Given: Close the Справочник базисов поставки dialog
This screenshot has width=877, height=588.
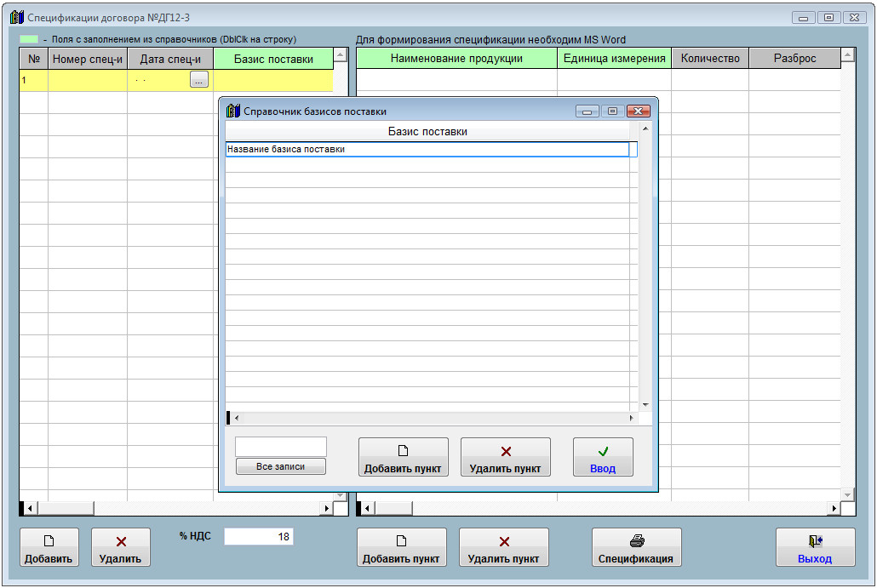Looking at the screenshot, I should pyautogui.click(x=639, y=111).
